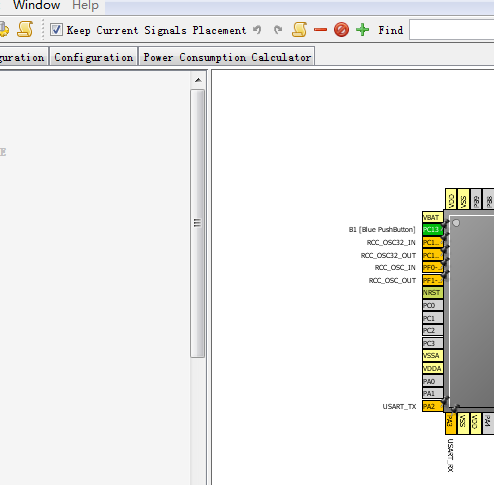Image resolution: width=494 pixels, height=485 pixels.
Task: Select the pin labeled RCC_OSC32_OUT
Action: [x=432, y=255]
